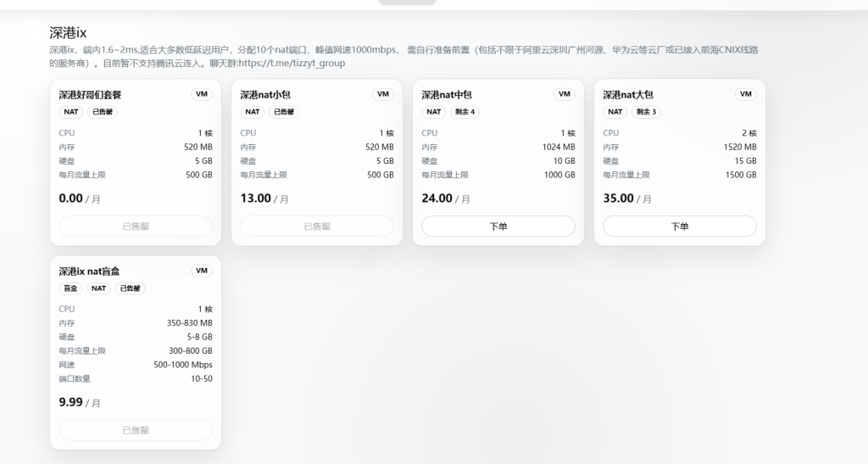
Task: Tap VM badge on 深港nat大包 card
Action: tap(746, 94)
